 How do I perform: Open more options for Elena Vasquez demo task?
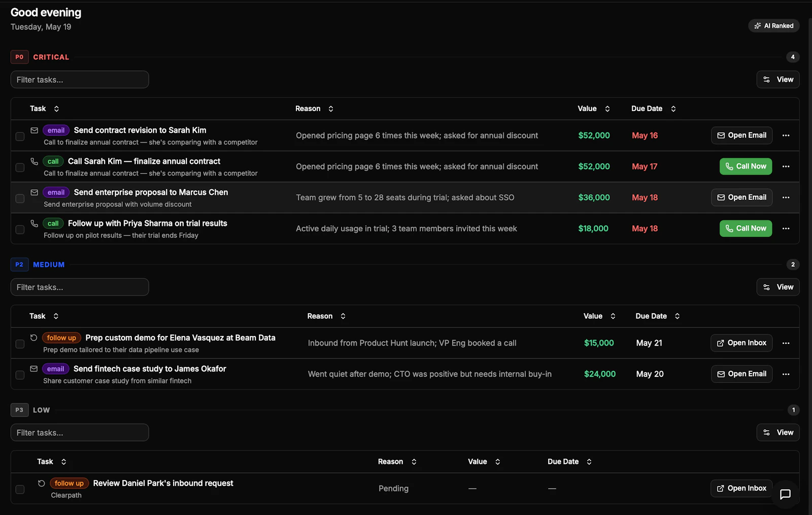[x=786, y=343]
